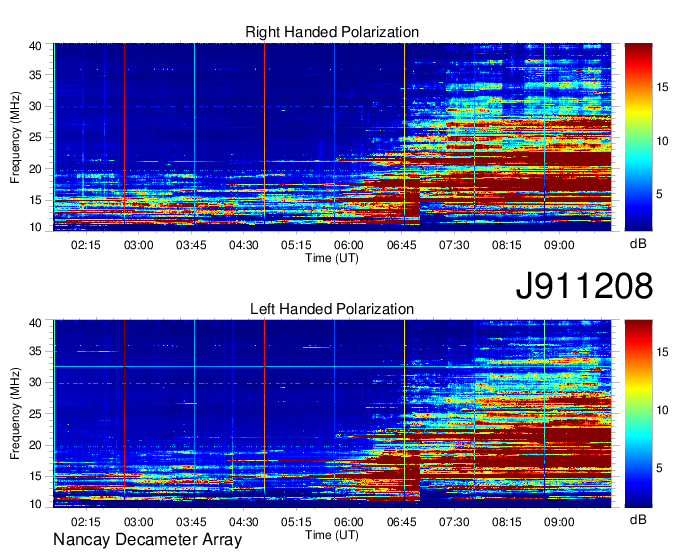Click the Left Handed Polarization spectrogram image
This screenshot has height=552, width=680.
tap(332, 414)
